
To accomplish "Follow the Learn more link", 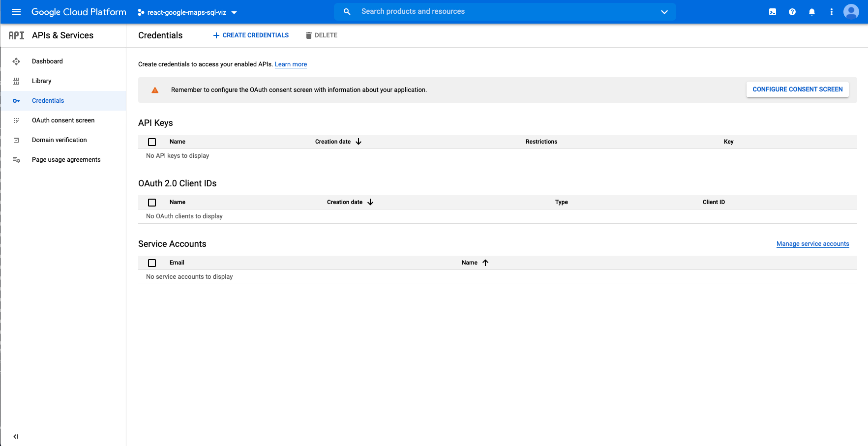I will 291,64.
